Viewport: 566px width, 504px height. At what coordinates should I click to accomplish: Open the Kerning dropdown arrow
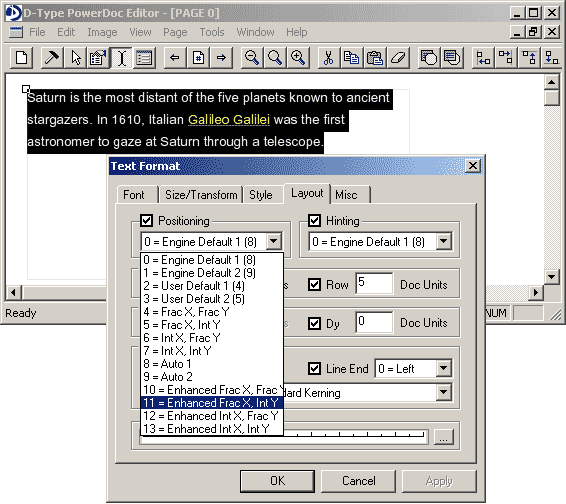[443, 392]
